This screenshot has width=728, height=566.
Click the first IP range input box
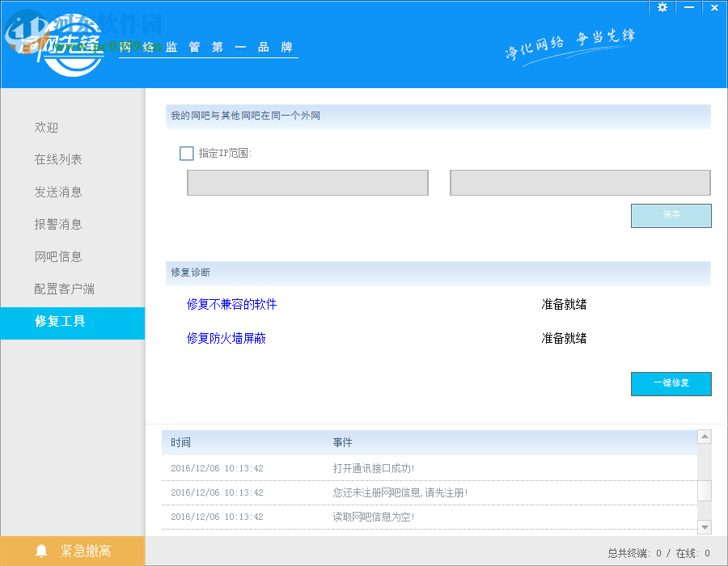(x=307, y=183)
